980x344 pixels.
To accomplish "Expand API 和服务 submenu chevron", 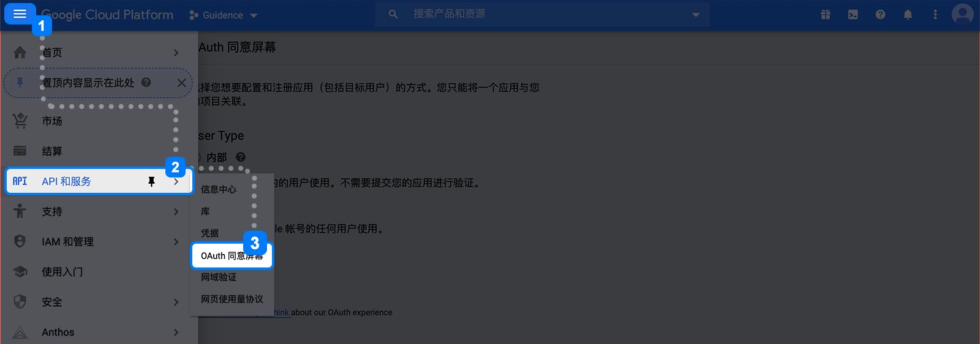I will 176,181.
